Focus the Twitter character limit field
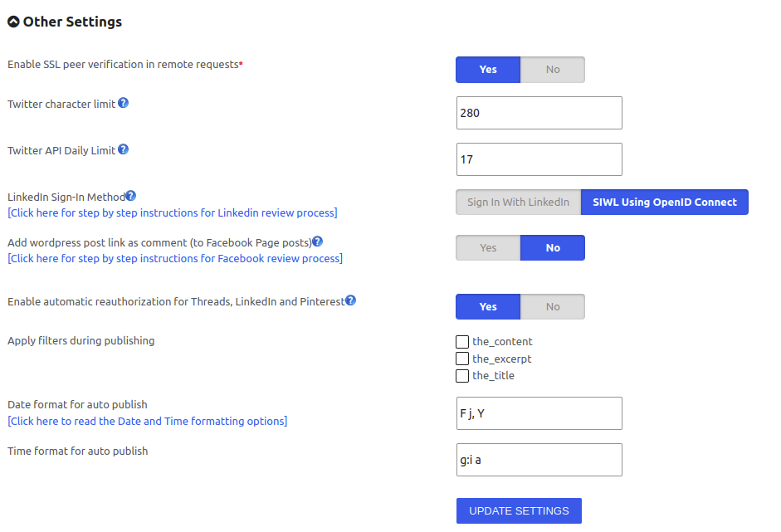The height and width of the screenshot is (532, 781). pos(539,113)
